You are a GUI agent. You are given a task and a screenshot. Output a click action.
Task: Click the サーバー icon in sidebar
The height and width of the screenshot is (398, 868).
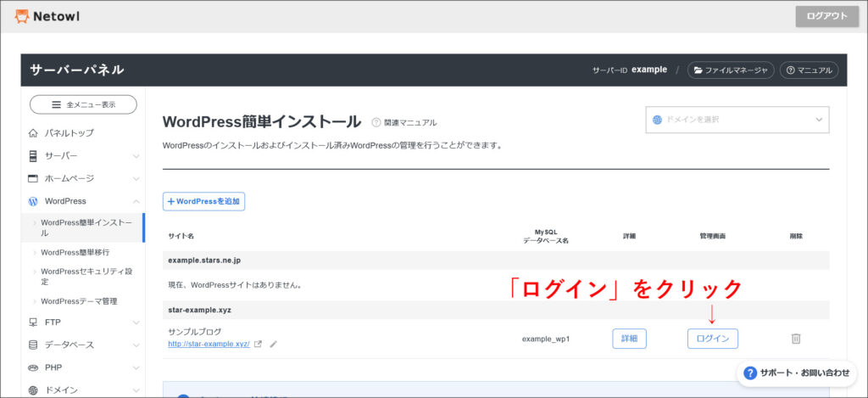[x=33, y=156]
